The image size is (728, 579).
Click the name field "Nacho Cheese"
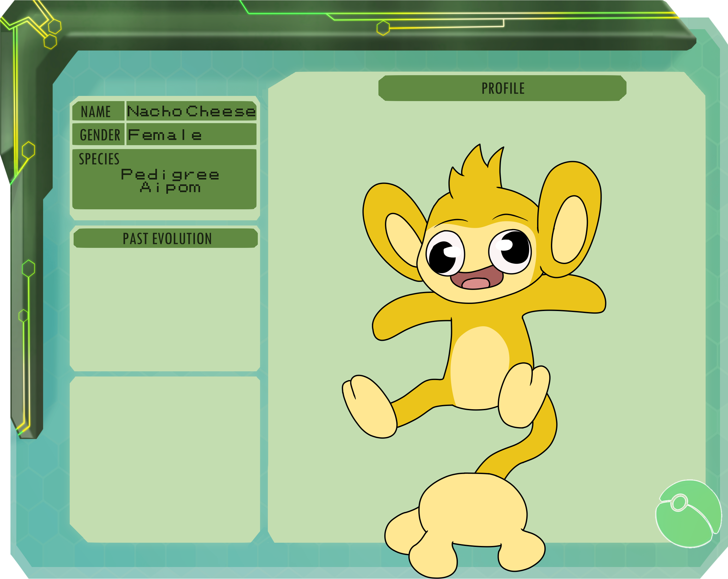tap(191, 111)
